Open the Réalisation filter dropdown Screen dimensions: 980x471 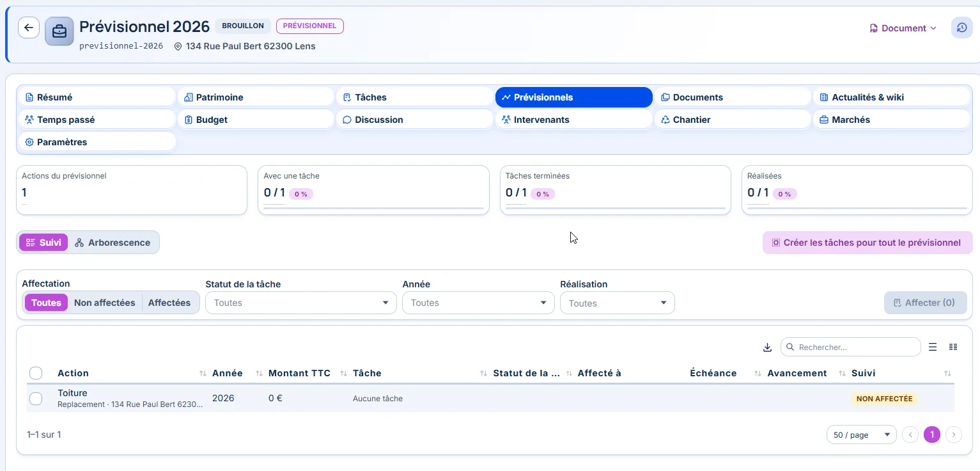[x=618, y=303]
